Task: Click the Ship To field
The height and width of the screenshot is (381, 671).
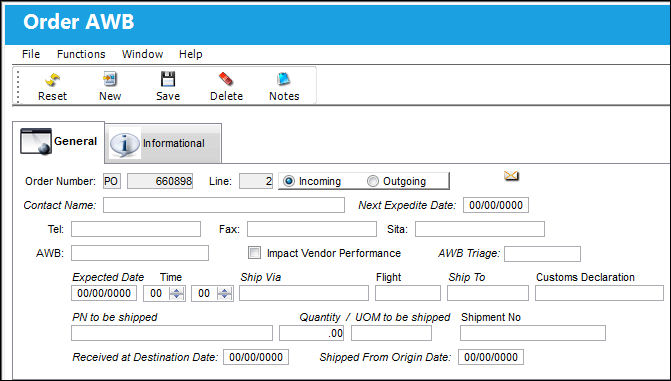Action: [488, 293]
